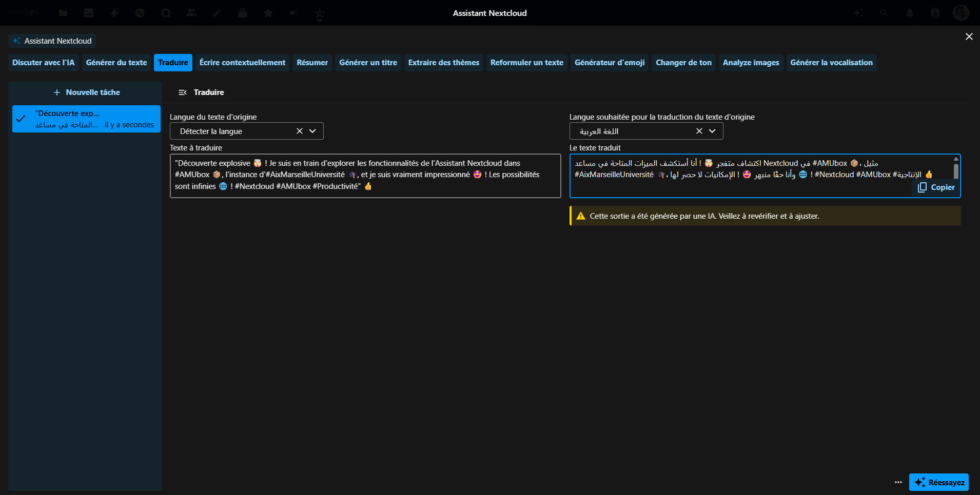Select the 'Découverte exp...' task in history
Screen dimensions: 980x495
[86, 119]
